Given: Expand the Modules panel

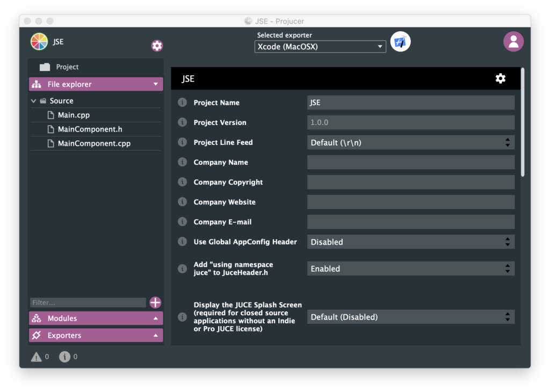Looking at the screenshot, I should tap(96, 318).
